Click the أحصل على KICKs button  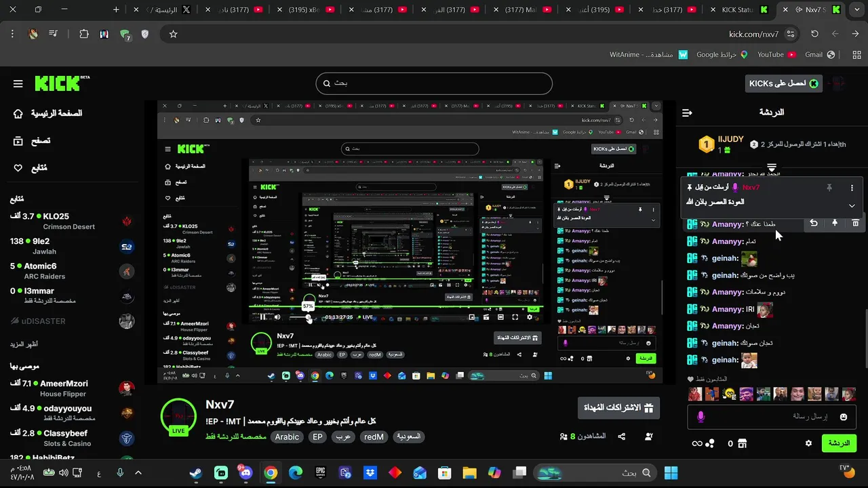pyautogui.click(x=783, y=83)
